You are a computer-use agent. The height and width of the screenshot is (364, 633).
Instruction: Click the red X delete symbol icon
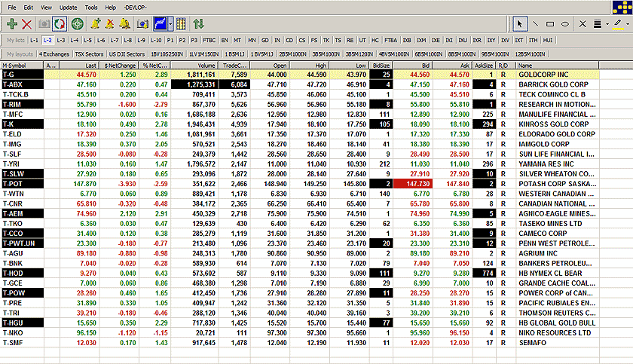click(x=26, y=24)
